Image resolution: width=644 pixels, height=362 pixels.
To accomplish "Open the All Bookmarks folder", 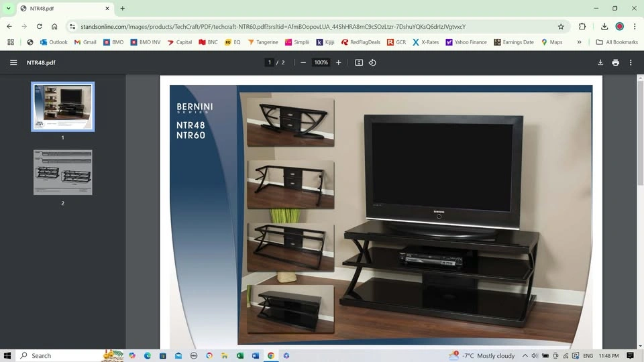I will point(617,42).
